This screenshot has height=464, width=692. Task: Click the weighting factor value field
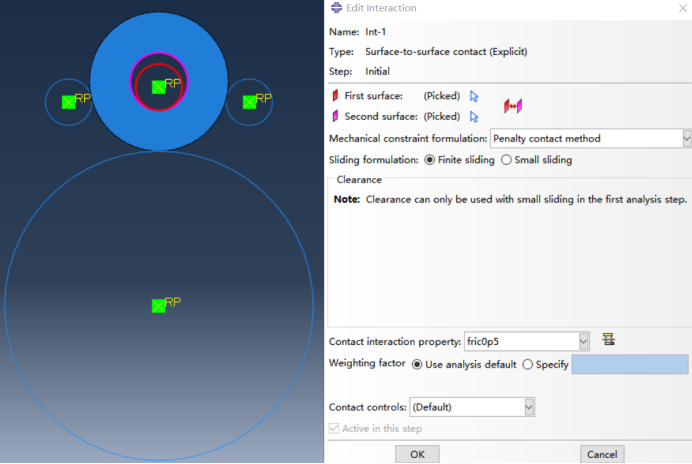tap(630, 365)
